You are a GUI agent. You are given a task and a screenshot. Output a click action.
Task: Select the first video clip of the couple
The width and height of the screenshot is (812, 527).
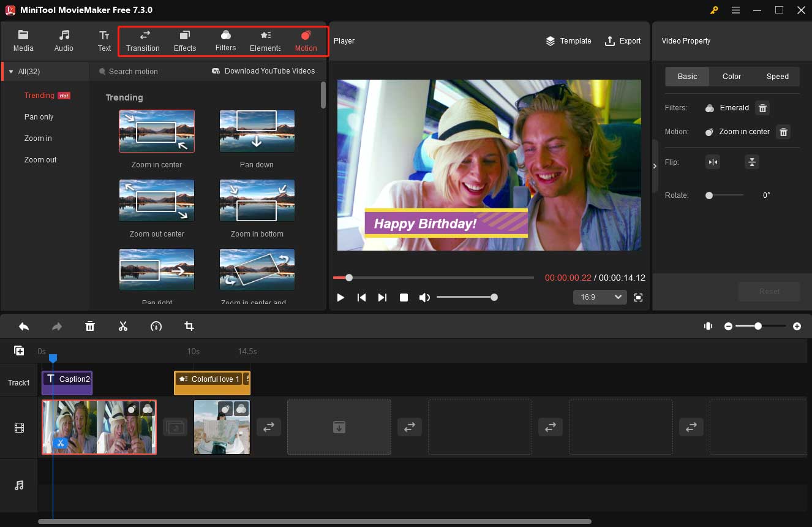pos(99,427)
